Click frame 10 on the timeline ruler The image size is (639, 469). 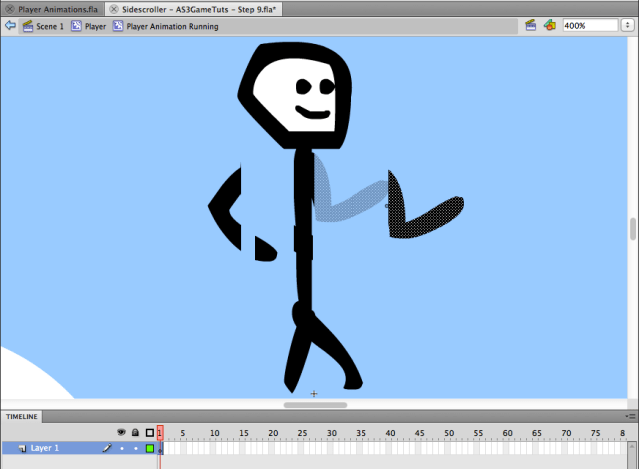(215, 433)
